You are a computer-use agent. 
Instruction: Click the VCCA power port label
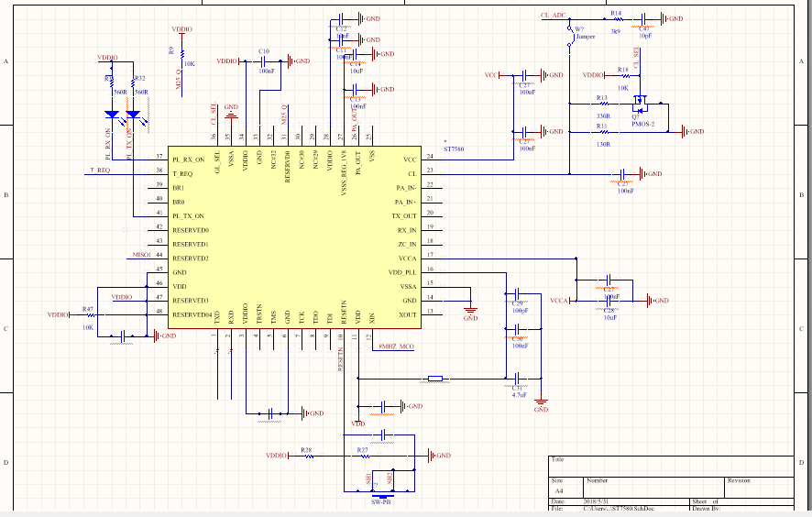(559, 301)
